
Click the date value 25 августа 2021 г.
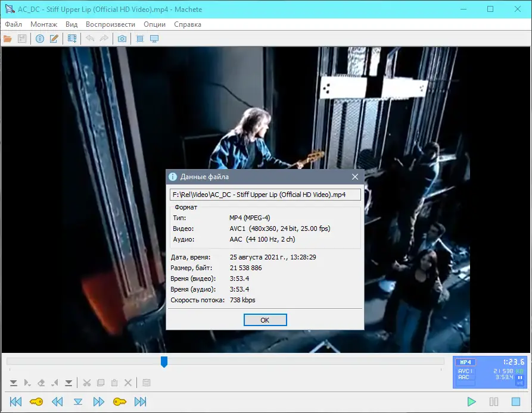[259, 257]
